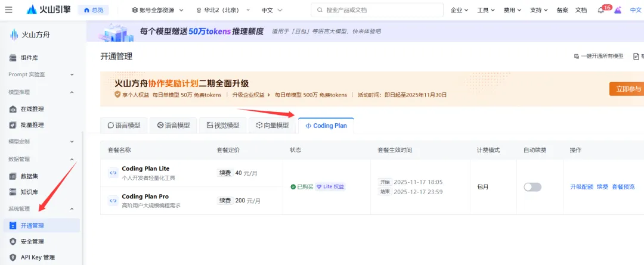Screen dimensions: 644x265
Task: Expand Prompt 实验室 section
Action: 41,74
